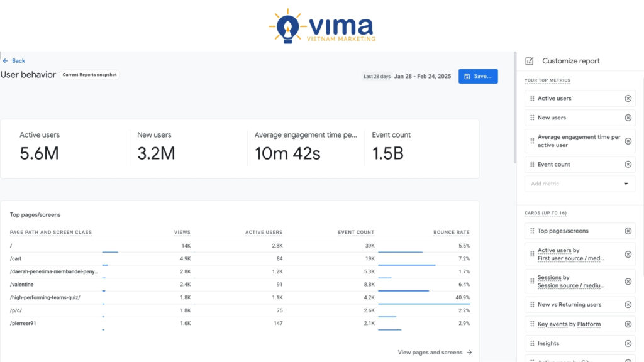This screenshot has height=362, width=644.
Task: Click drag handle beside Key events by Platform
Action: pos(532,324)
